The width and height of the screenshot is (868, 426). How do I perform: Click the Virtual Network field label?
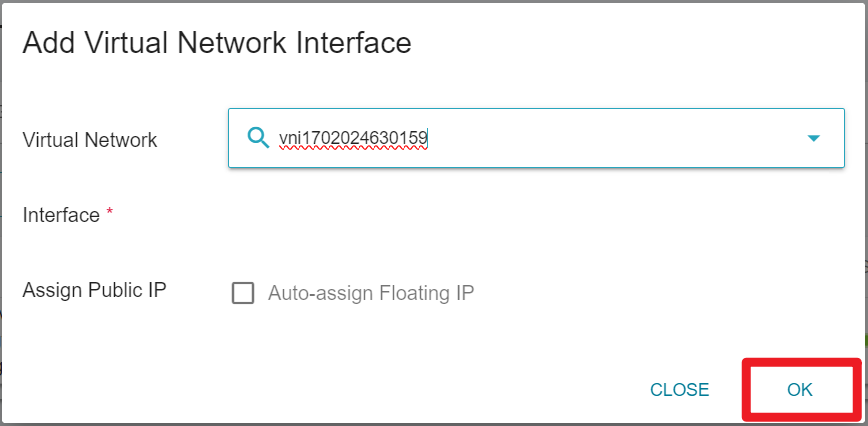tap(90, 140)
